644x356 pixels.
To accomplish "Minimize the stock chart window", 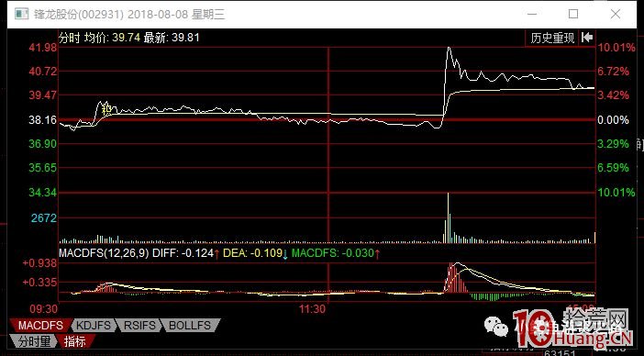I will coord(532,15).
